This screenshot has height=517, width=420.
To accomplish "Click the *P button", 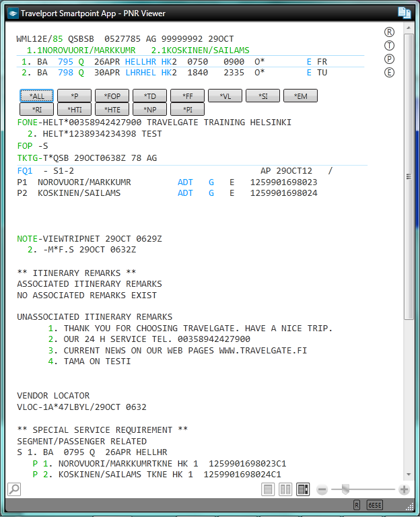I will (x=74, y=96).
